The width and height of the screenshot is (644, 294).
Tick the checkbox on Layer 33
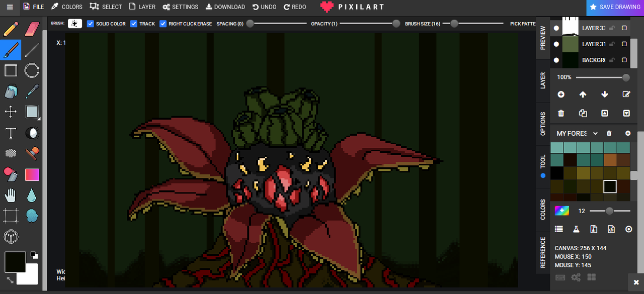click(624, 28)
